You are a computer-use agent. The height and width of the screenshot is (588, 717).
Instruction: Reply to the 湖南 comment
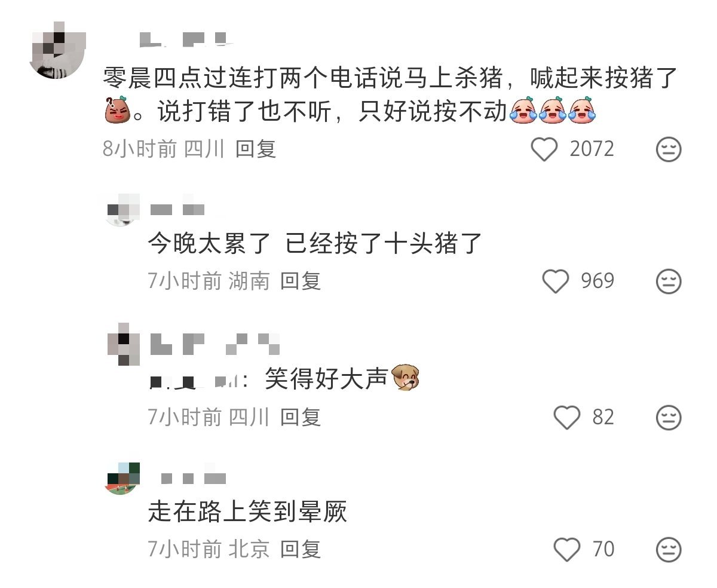301,281
